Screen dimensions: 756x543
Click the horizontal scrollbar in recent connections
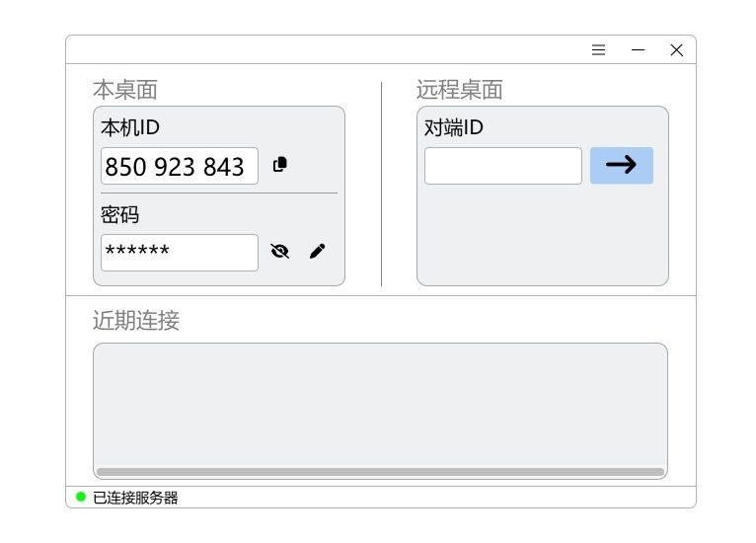[x=379, y=472]
